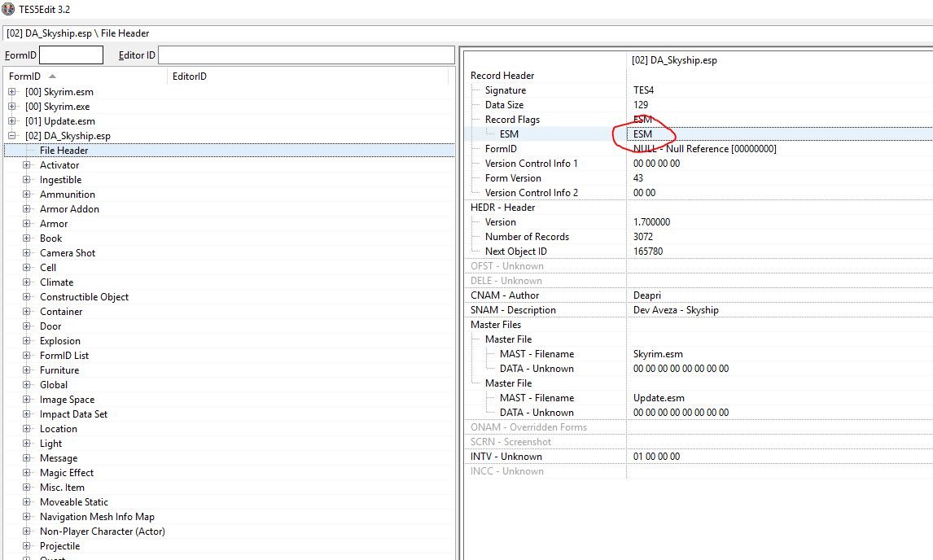Click the TES5Edit app icon in title bar
The width and height of the screenshot is (933, 560).
tap(8, 9)
